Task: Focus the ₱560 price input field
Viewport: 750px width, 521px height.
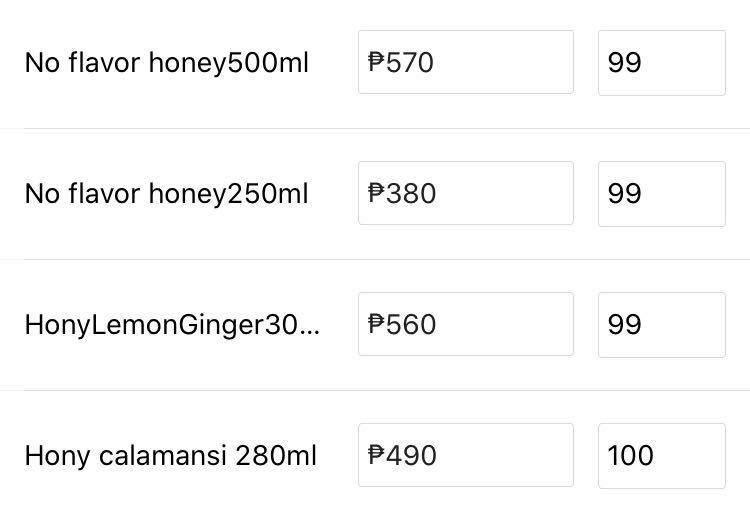Action: point(466,325)
